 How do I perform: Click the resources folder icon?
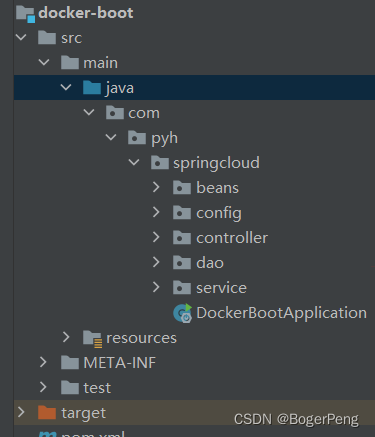(92, 338)
